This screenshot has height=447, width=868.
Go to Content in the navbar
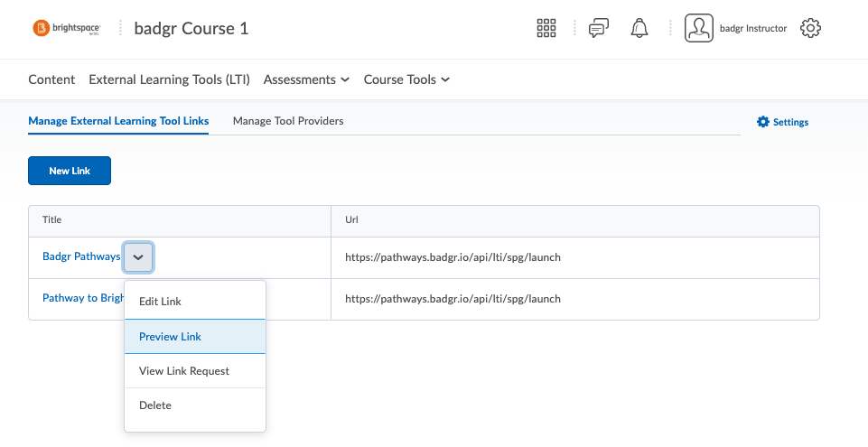click(51, 79)
